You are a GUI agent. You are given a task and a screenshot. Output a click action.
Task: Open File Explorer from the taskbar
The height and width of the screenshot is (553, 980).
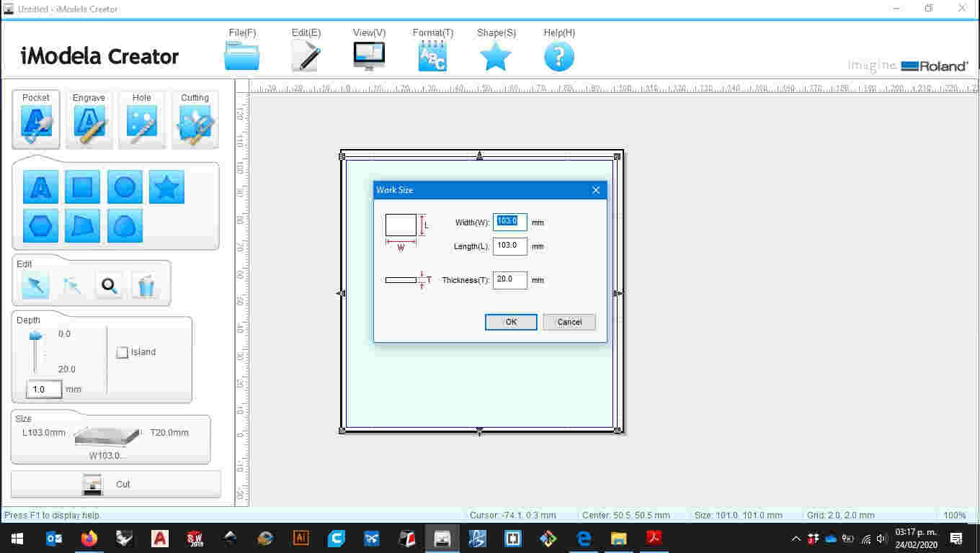click(x=619, y=538)
